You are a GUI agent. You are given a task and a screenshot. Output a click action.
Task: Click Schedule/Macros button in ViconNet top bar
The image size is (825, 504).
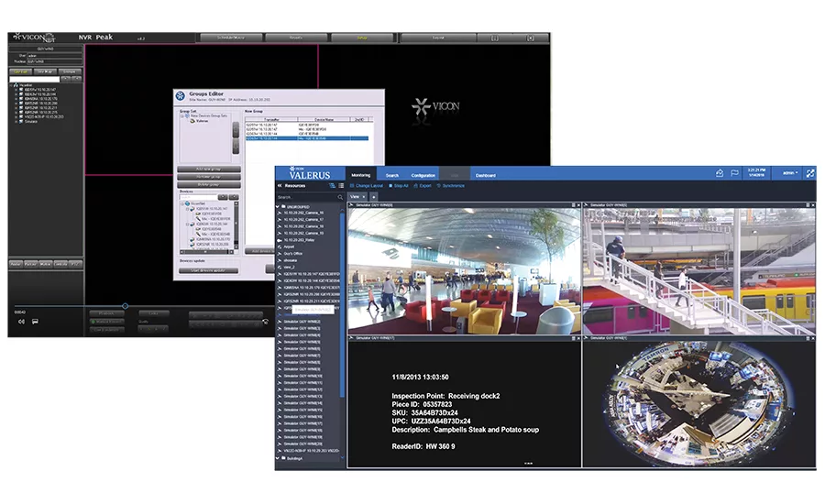231,38
